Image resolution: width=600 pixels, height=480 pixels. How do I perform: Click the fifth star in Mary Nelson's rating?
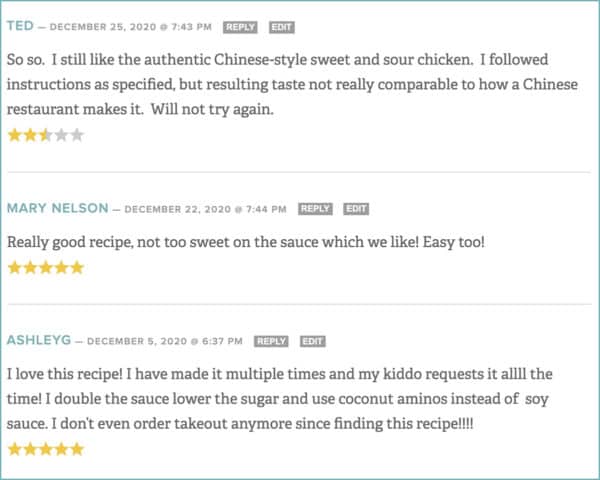point(77,268)
